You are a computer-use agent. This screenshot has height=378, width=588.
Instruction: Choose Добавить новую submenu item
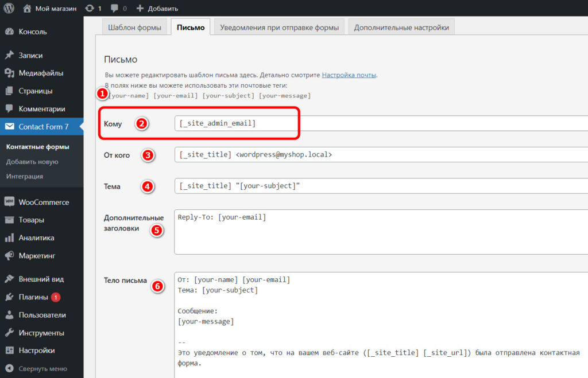click(32, 162)
